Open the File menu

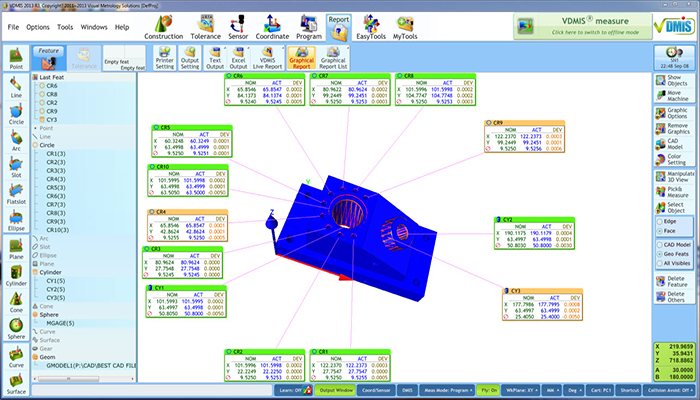13,27
